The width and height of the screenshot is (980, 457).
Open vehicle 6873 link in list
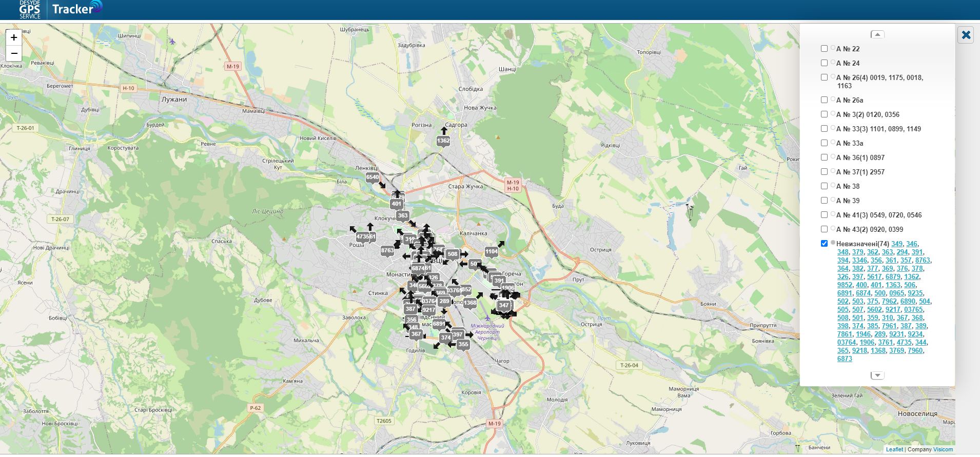pos(845,359)
